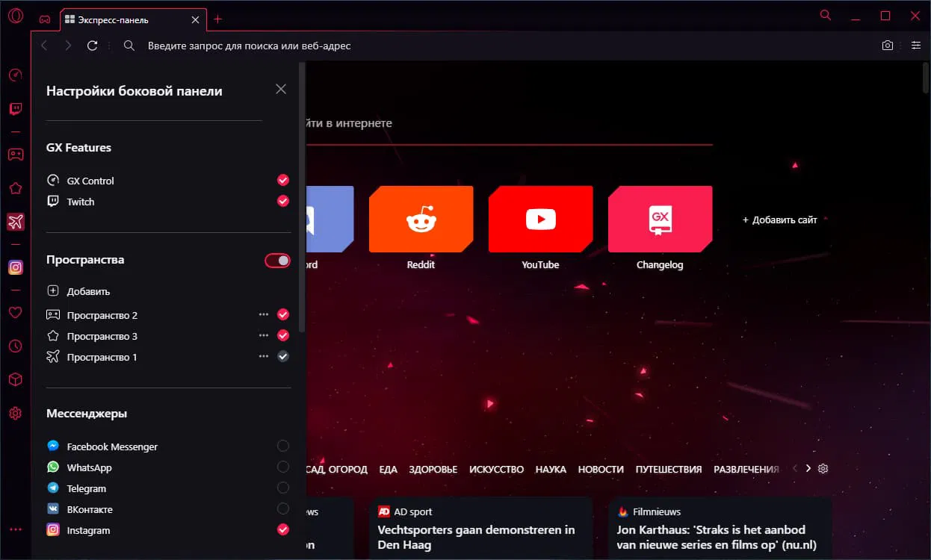This screenshot has height=560, width=931.
Task: Close sidebar settings panel
Action: point(281,89)
